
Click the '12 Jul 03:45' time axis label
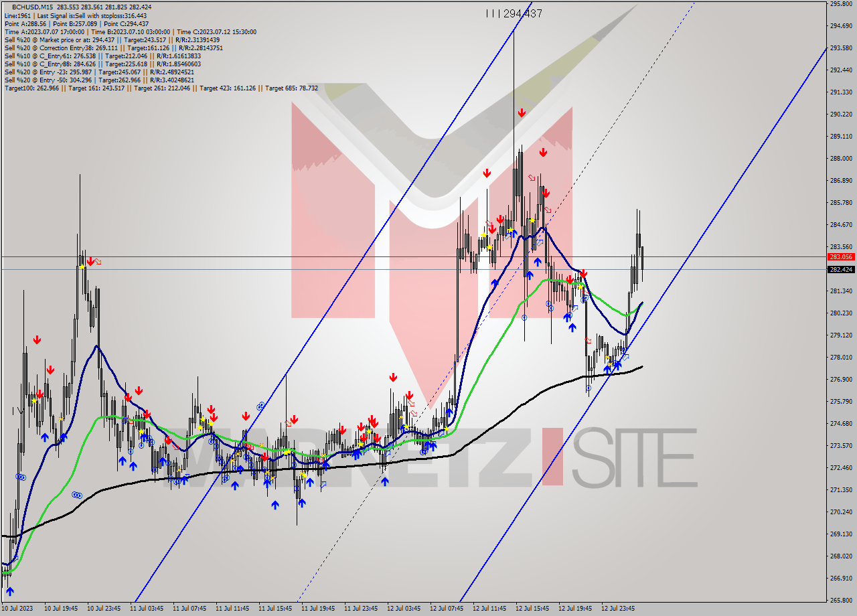[404, 609]
